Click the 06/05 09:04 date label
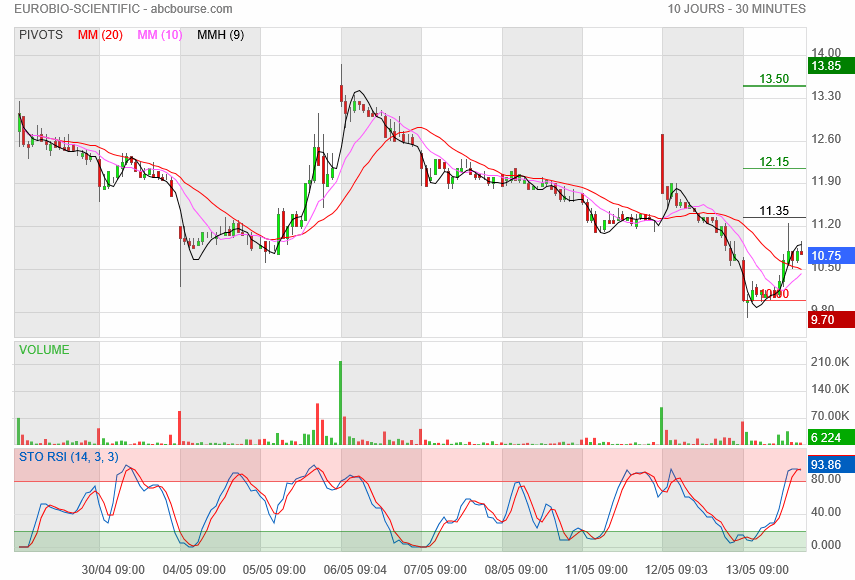Viewport: 855px width, 580px height. [355, 570]
